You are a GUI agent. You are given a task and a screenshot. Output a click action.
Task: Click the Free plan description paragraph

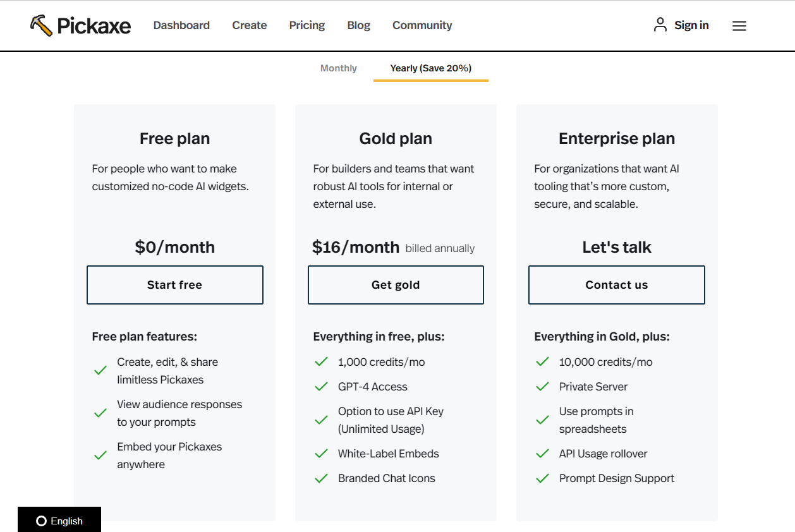tap(171, 178)
